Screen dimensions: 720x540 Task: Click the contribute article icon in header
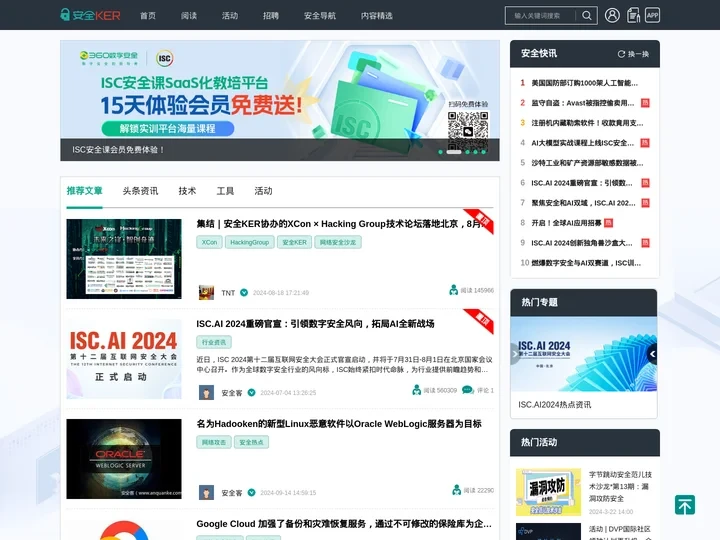pos(633,15)
